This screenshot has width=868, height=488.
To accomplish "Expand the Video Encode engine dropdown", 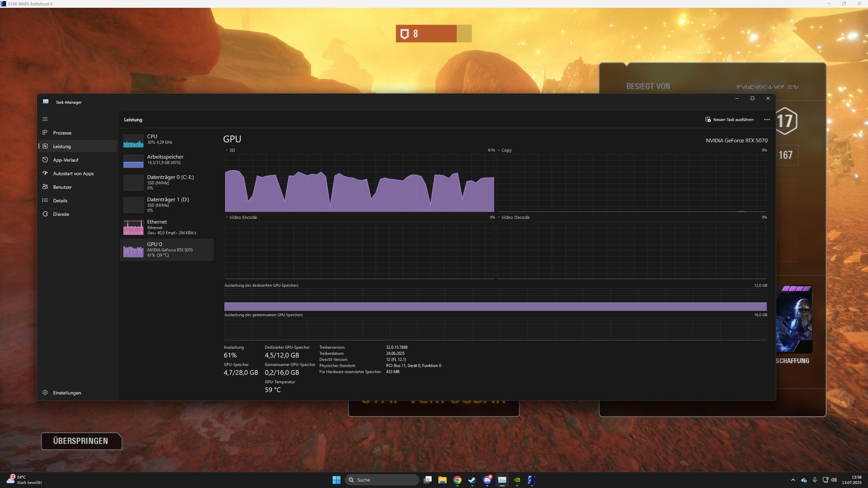I will (x=241, y=217).
